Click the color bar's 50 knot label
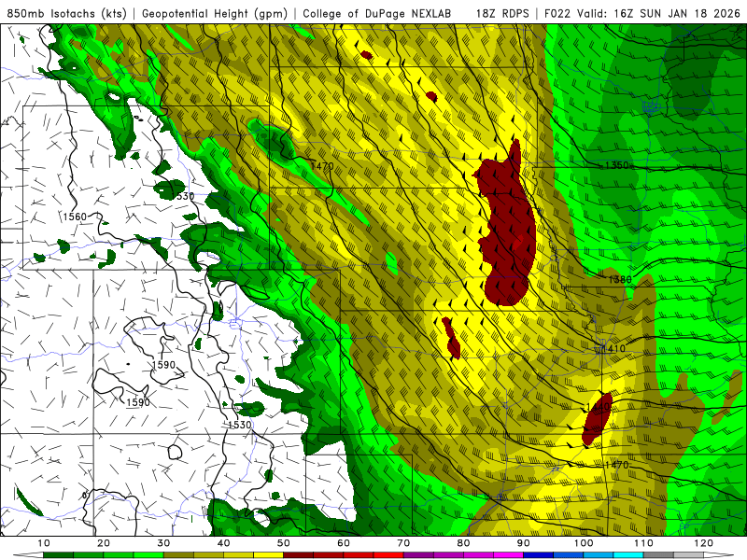Image resolution: width=747 pixels, height=560 pixels. pos(284,543)
